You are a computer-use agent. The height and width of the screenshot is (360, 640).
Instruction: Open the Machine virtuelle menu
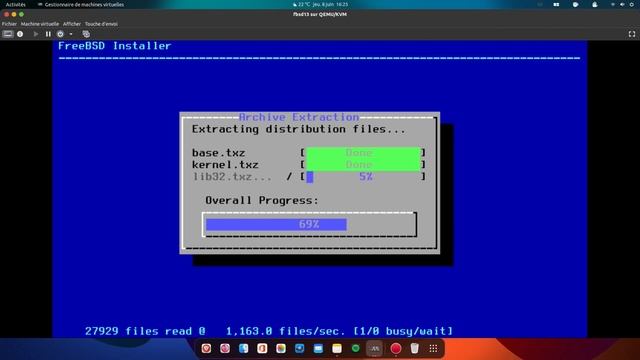(x=40, y=24)
